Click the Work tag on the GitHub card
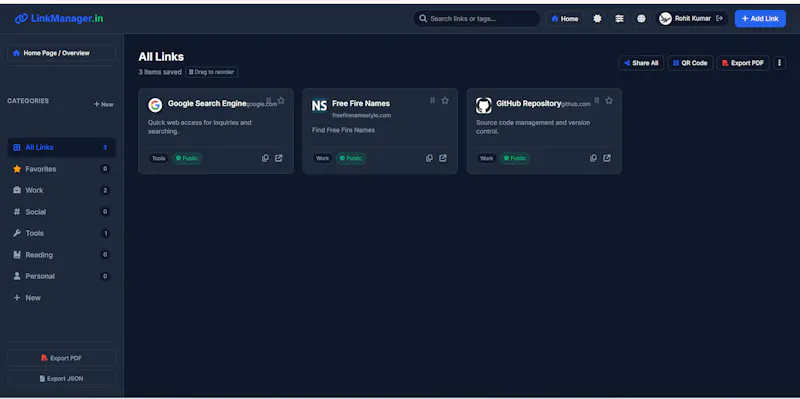The image size is (800, 399). (x=487, y=159)
